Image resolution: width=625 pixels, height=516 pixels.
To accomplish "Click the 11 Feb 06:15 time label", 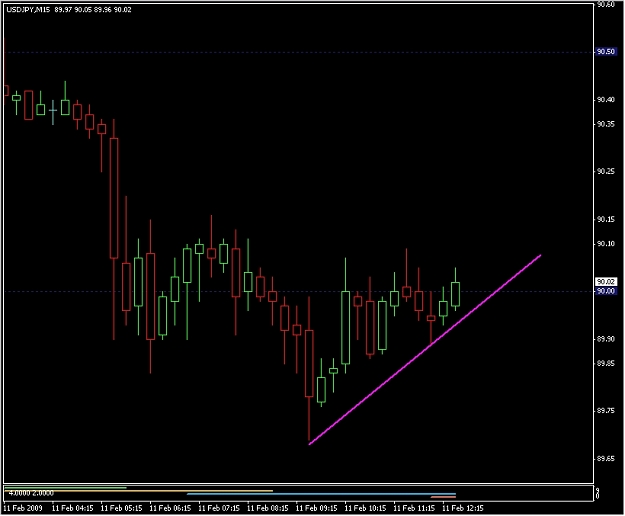I will 170,508.
